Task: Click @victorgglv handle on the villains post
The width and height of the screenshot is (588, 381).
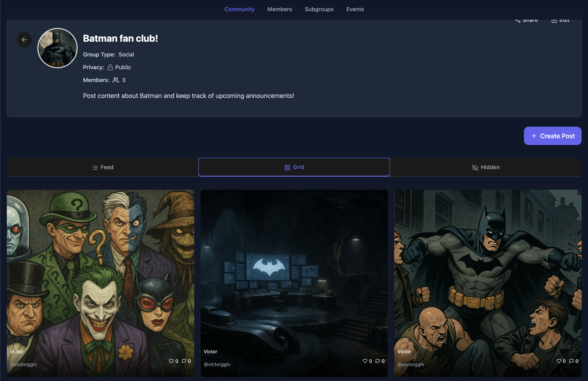Action: (23, 364)
